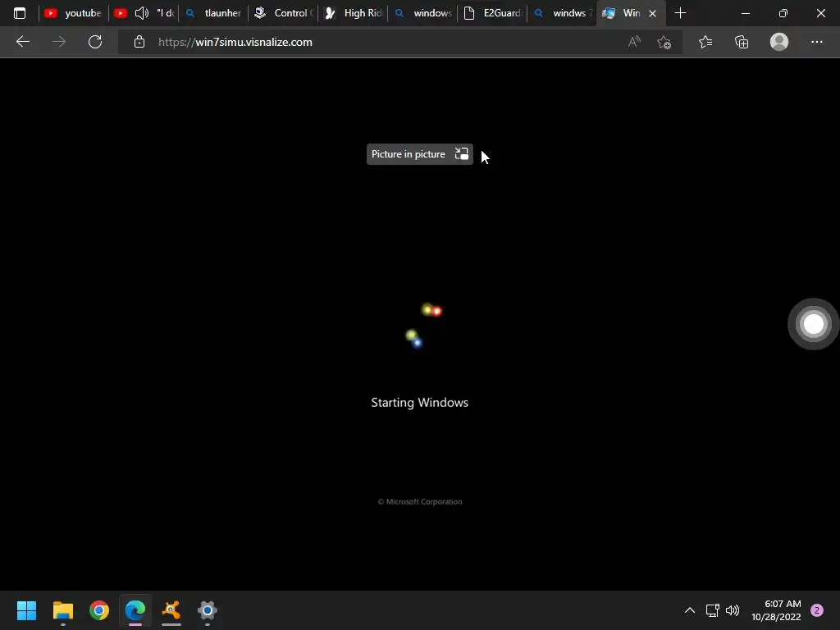
Task: Go forward to next page
Action: pyautogui.click(x=59, y=42)
